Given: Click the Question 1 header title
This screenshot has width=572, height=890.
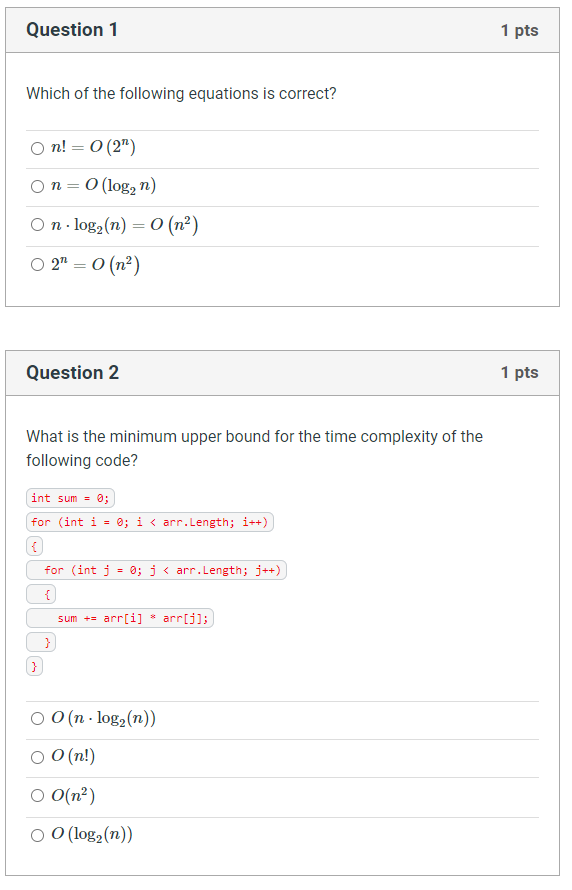Looking at the screenshot, I should (x=72, y=30).
